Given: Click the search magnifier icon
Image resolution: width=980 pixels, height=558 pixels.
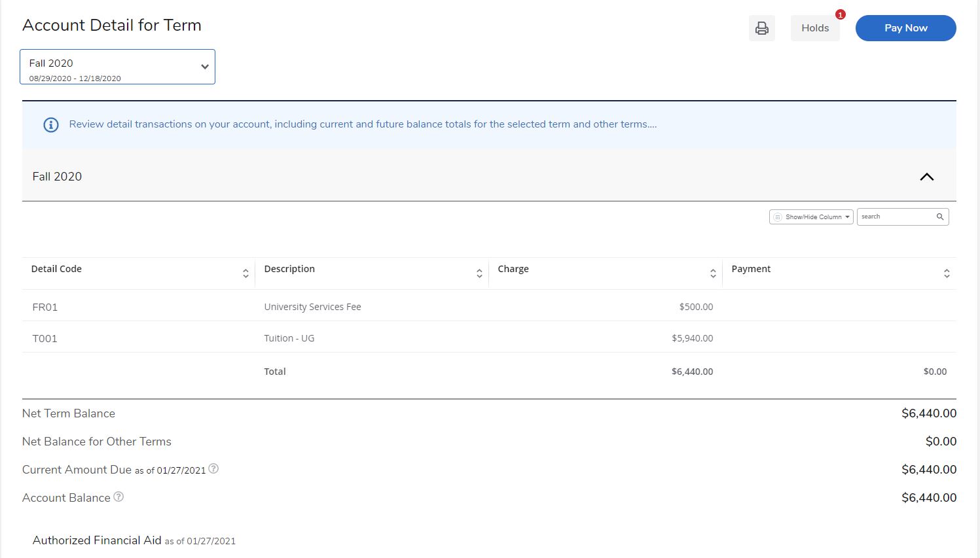Looking at the screenshot, I should [940, 217].
